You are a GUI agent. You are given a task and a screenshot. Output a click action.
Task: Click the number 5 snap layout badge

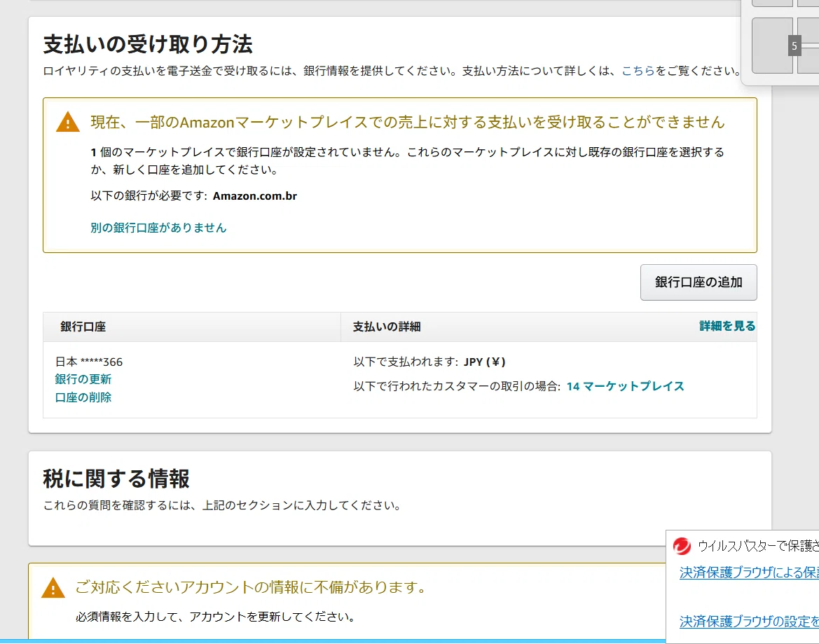794,46
